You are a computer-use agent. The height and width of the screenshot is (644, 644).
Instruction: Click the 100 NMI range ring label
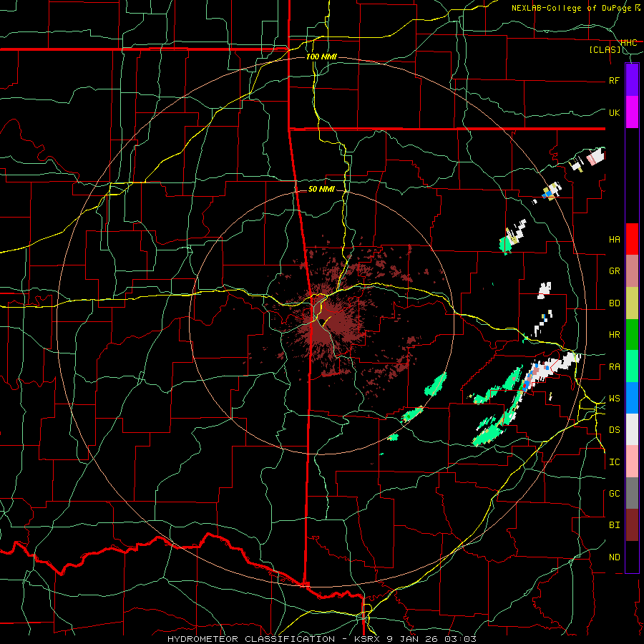click(321, 57)
